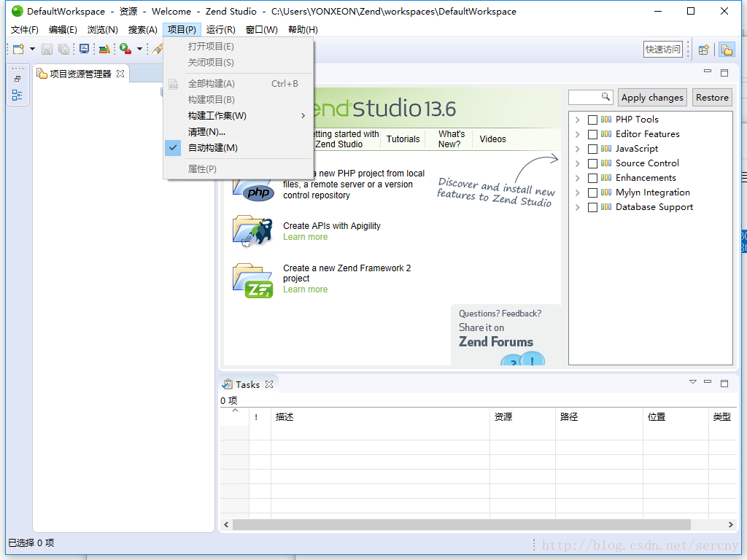
Task: Click the blue monitor console toolbar icon
Action: 85,49
